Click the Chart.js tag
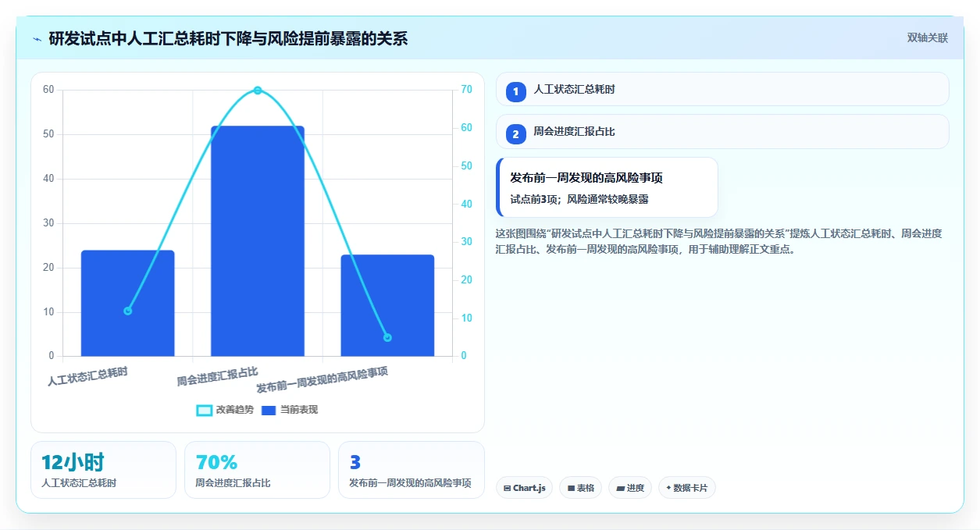The height and width of the screenshot is (530, 980). point(524,488)
